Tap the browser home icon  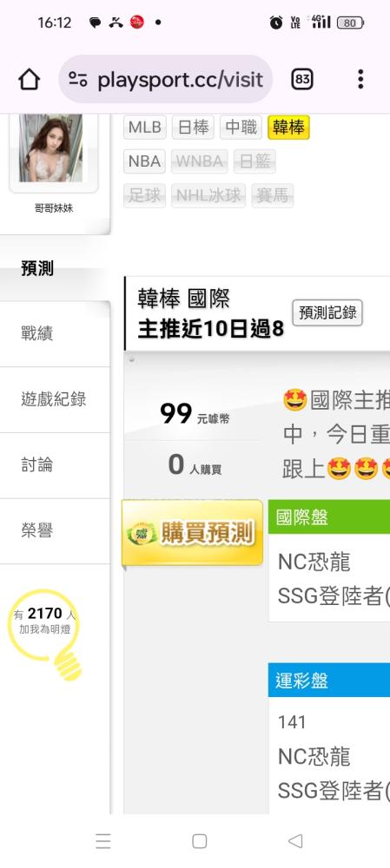pyautogui.click(x=30, y=80)
